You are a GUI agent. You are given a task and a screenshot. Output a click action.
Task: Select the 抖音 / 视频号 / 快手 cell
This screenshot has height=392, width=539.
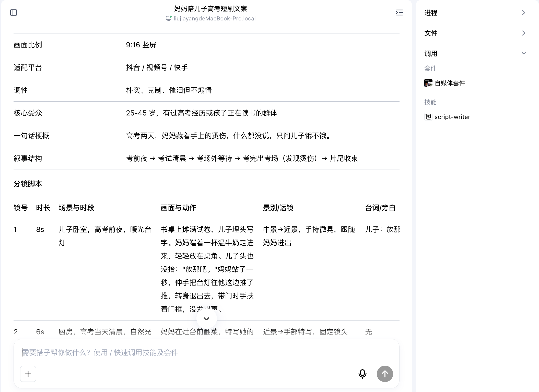(x=157, y=67)
